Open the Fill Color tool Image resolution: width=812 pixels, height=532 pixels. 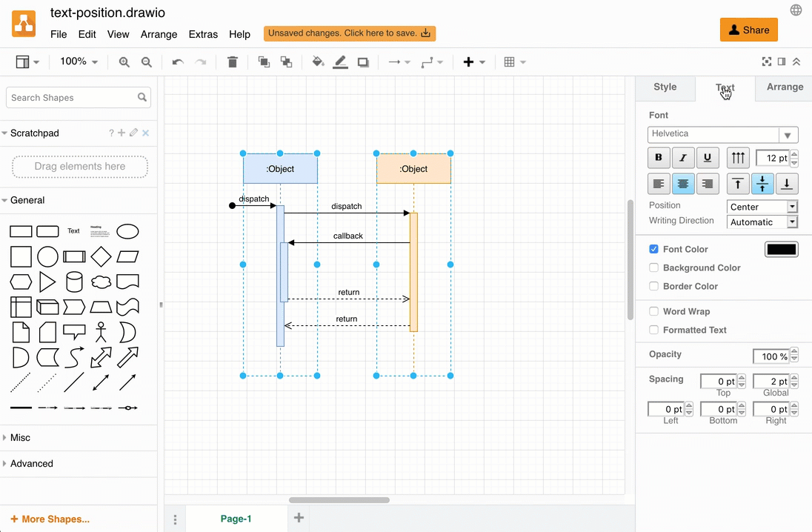coord(317,61)
